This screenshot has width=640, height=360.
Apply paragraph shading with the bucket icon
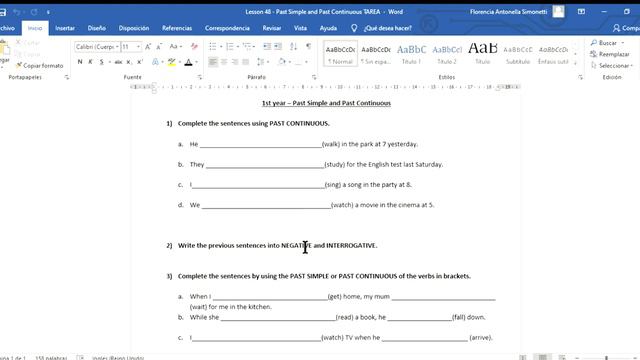point(282,62)
